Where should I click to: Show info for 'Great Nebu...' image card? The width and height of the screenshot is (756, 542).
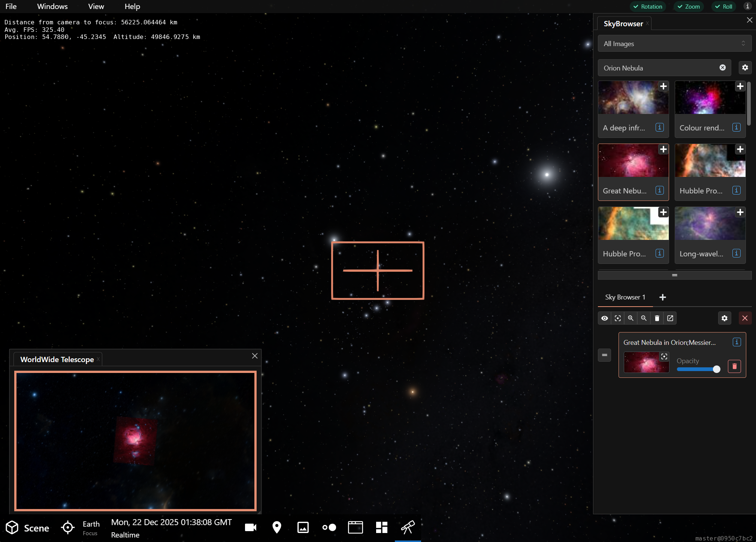(x=660, y=190)
